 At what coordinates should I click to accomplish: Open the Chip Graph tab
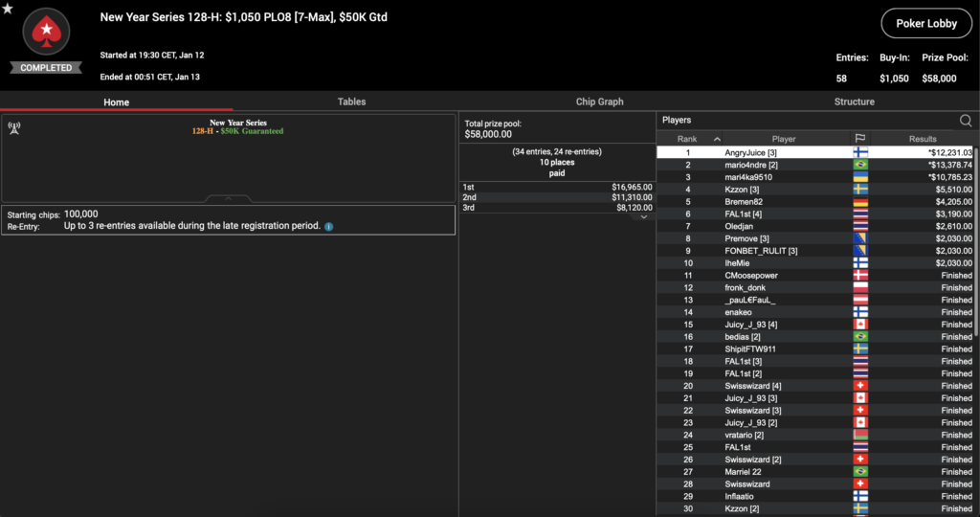click(599, 101)
